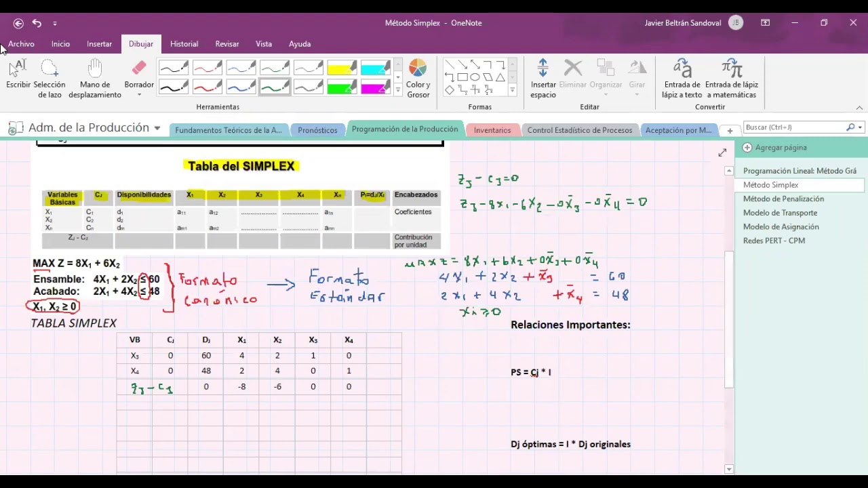Select the magenta highlighter
This screenshot has width=868, height=488.
(x=375, y=87)
